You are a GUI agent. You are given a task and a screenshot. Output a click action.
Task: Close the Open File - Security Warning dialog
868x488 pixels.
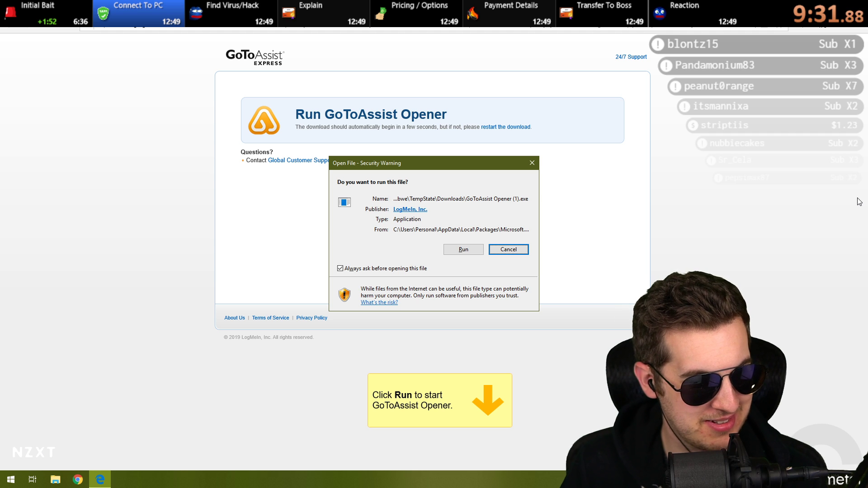click(532, 163)
